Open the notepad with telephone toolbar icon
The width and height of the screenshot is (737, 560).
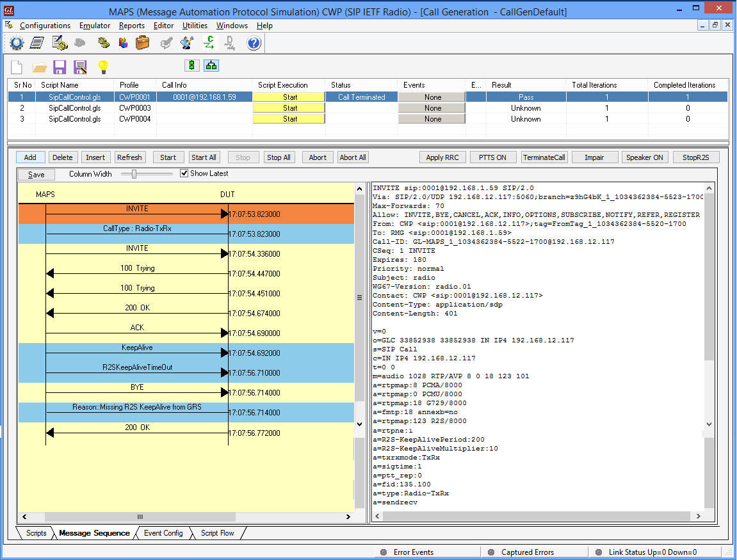[x=60, y=44]
